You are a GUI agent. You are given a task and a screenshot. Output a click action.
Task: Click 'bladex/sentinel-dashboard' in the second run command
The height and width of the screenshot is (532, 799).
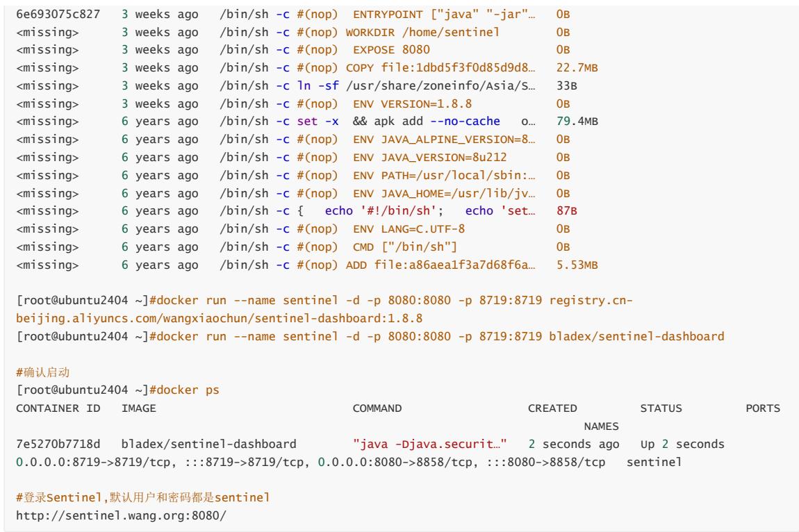636,336
